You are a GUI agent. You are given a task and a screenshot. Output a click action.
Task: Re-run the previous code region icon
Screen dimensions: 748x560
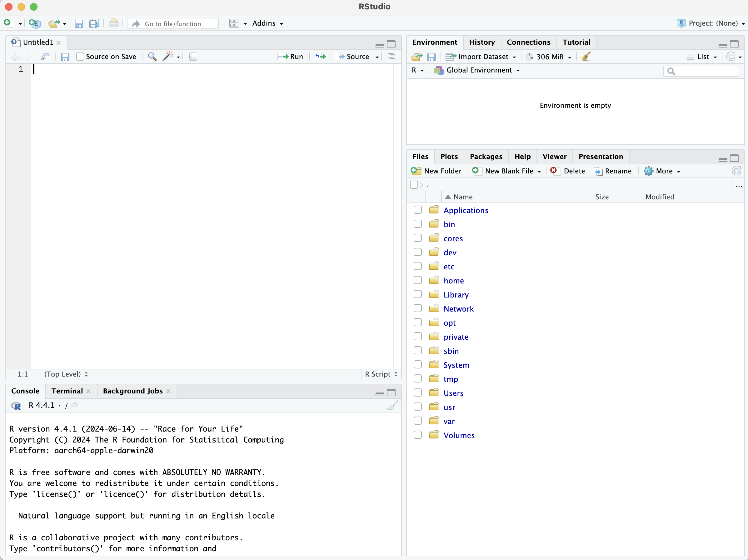click(320, 57)
